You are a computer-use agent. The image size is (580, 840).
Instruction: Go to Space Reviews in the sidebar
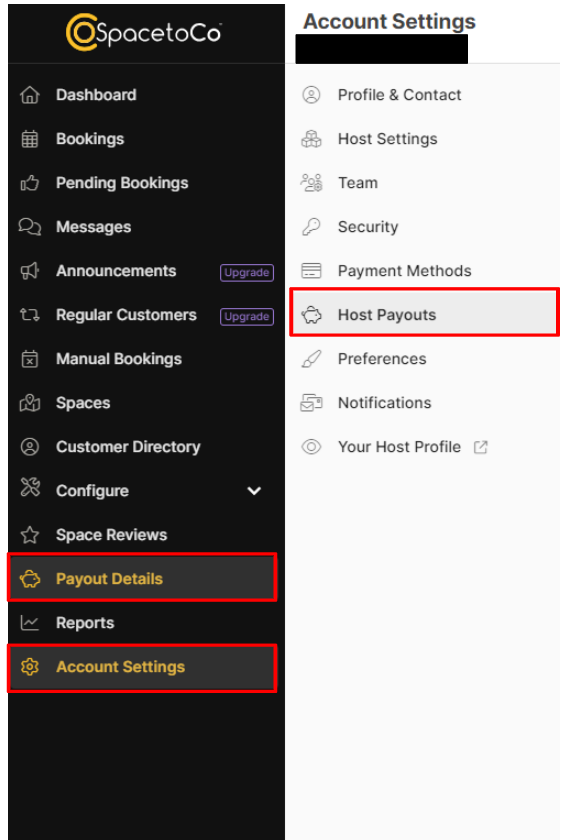(110, 535)
